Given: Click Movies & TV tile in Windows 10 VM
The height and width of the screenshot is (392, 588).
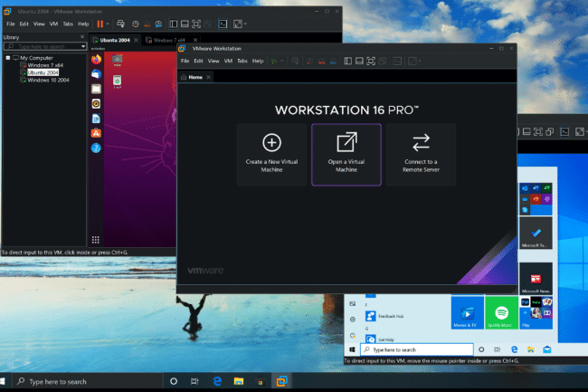Looking at the screenshot, I should [468, 312].
